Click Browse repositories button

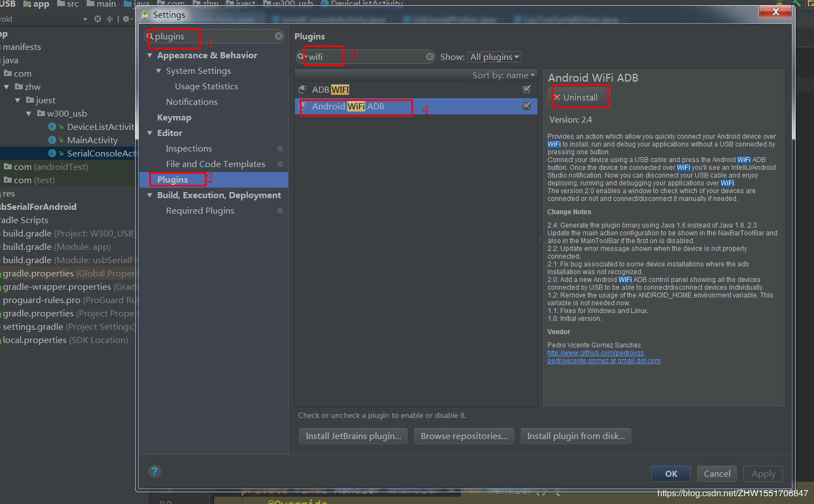pos(464,436)
